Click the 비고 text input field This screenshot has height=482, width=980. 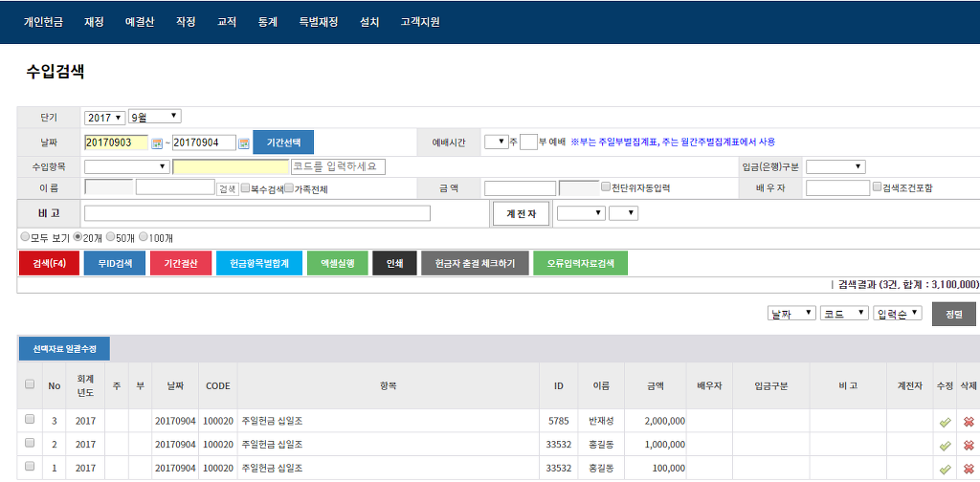tap(256, 213)
